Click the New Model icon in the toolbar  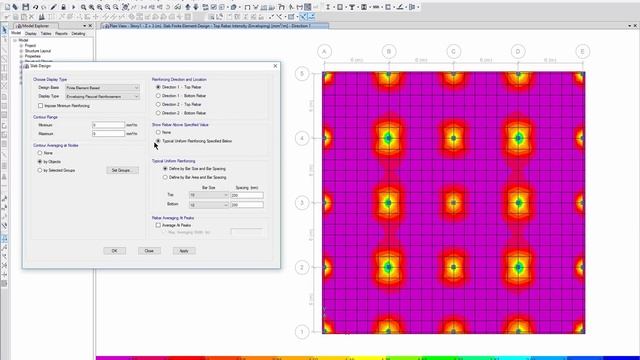coord(8,7)
